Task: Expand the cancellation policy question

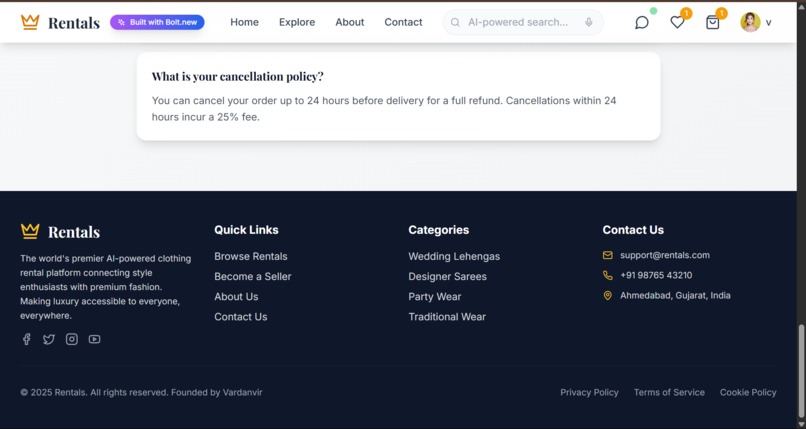Action: click(238, 76)
